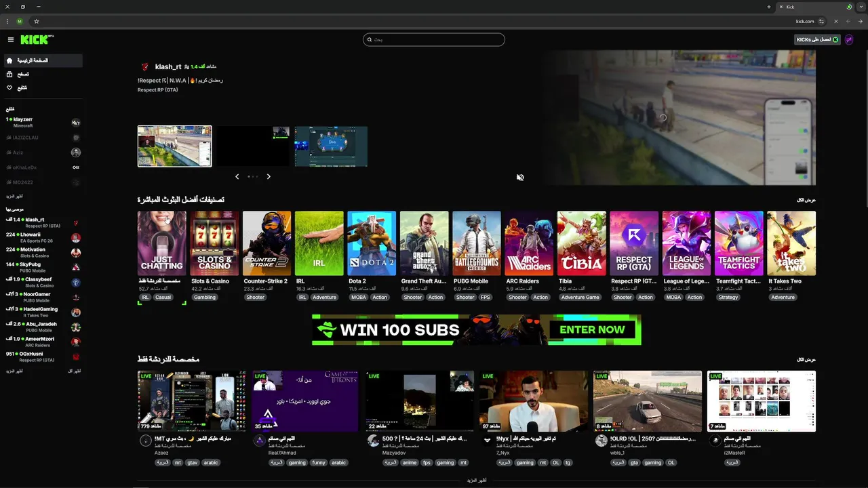The height and width of the screenshot is (488, 868).
Task: Open the i2MasteR live stream thumbnail
Action: tap(761, 401)
